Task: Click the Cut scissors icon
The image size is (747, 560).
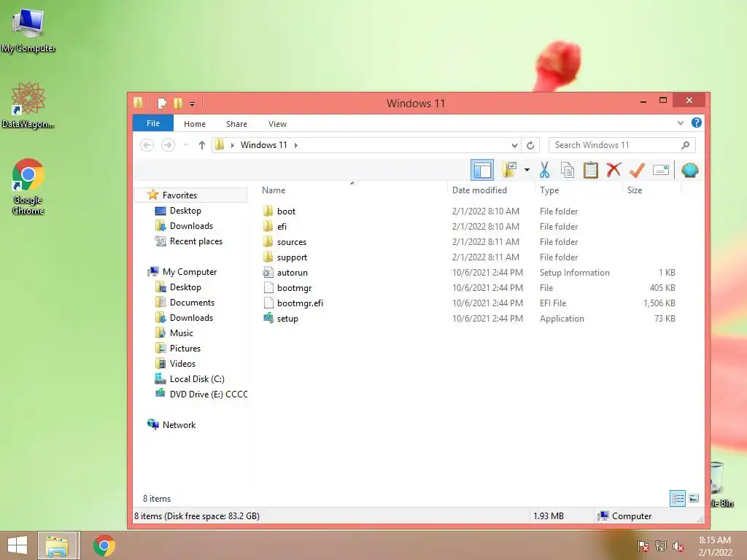Action: [544, 170]
